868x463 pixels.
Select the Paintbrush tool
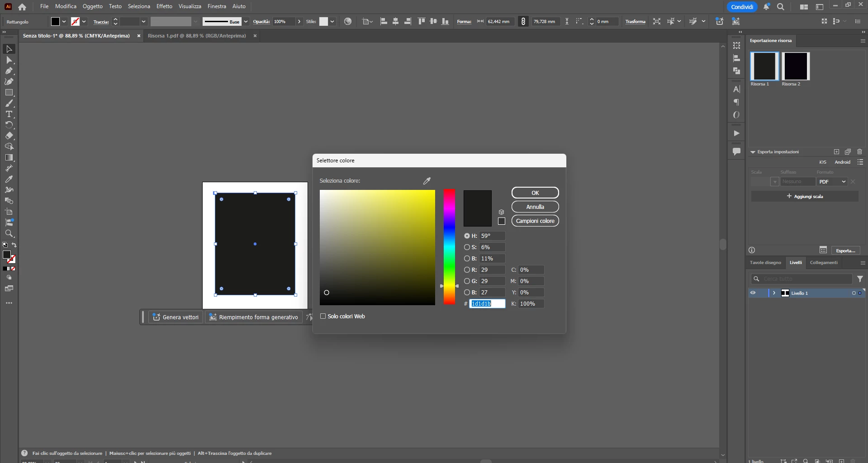(x=9, y=103)
